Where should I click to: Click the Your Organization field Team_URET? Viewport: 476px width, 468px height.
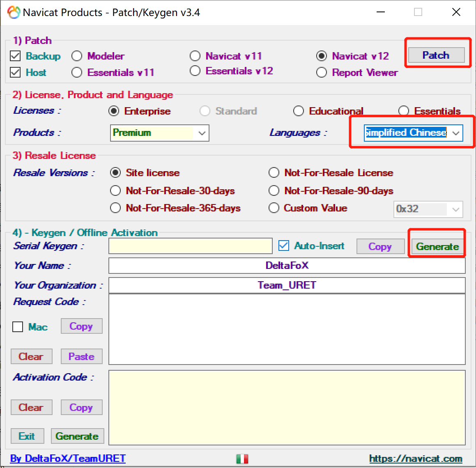(x=287, y=285)
